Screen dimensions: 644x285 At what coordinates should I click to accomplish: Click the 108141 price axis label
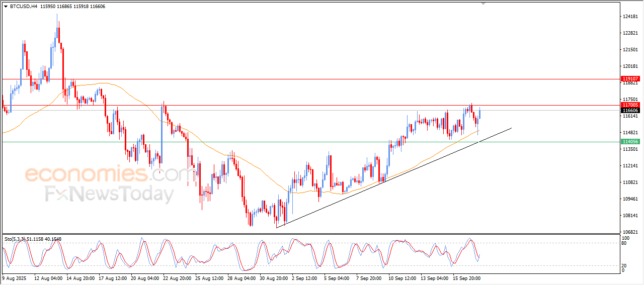pyautogui.click(x=630, y=216)
